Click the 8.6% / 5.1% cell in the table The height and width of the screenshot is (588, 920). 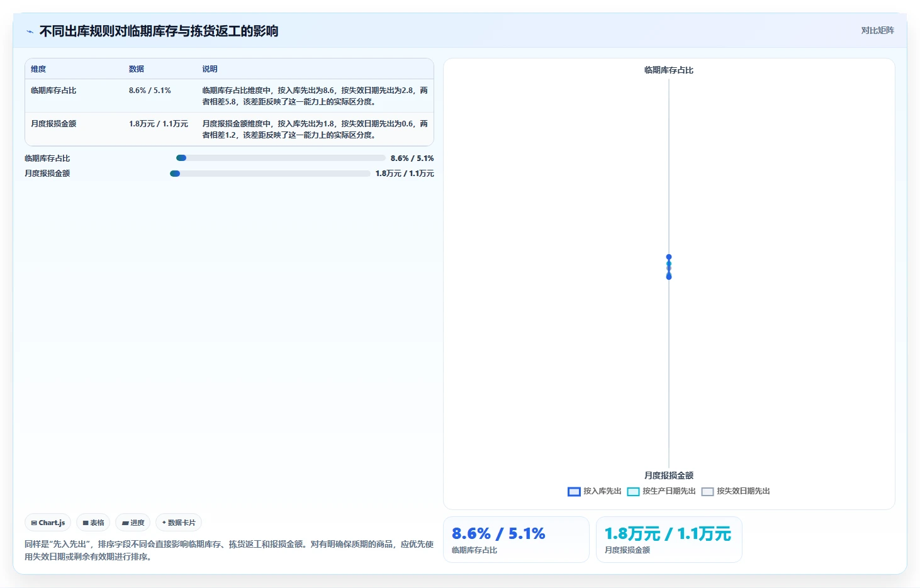pyautogui.click(x=150, y=91)
